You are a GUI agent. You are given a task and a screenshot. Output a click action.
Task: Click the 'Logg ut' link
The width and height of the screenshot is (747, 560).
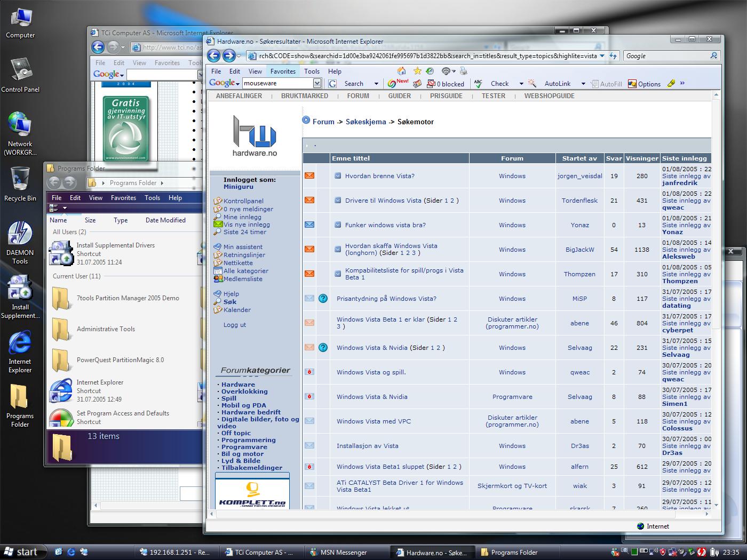tap(235, 325)
